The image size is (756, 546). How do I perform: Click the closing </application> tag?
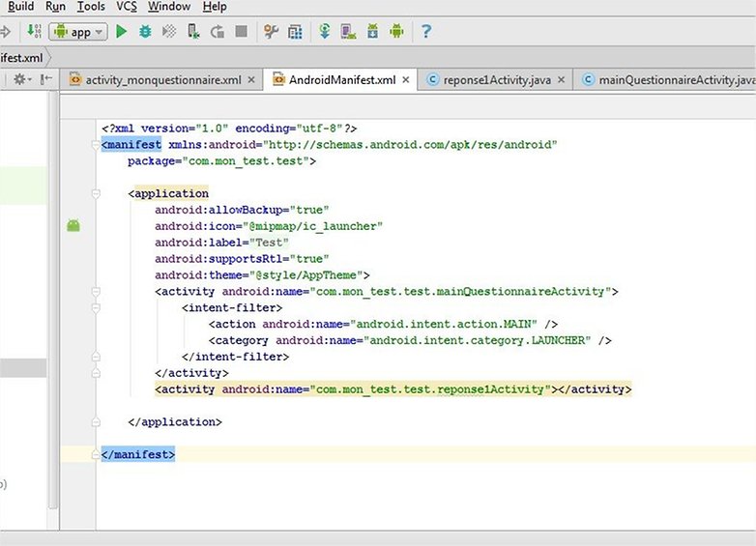(175, 422)
